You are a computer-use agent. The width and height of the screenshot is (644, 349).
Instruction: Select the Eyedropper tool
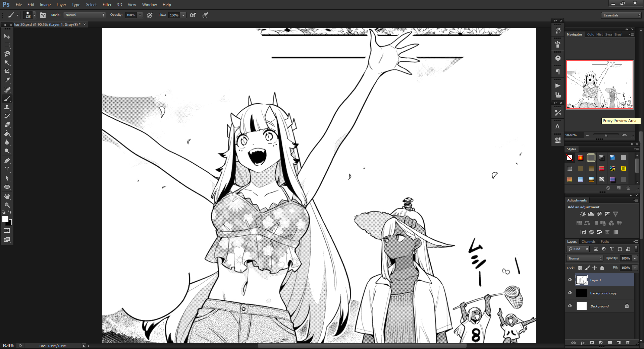(x=7, y=80)
